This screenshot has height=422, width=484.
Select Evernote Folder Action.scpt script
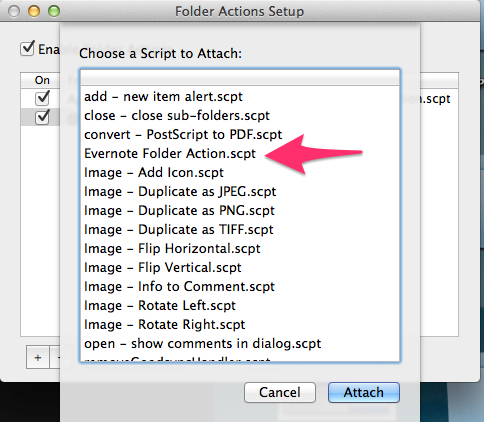240,154
